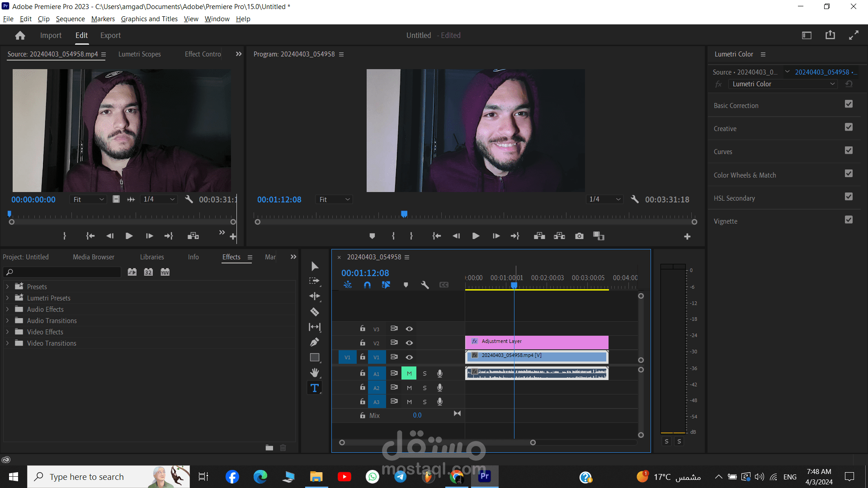Click Lift button in Program monitor
The width and height of the screenshot is (868, 488).
539,236
